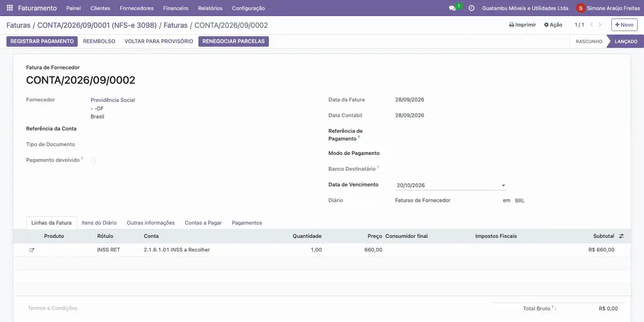Click the BRL currency value
This screenshot has height=322, width=644.
pyautogui.click(x=520, y=201)
